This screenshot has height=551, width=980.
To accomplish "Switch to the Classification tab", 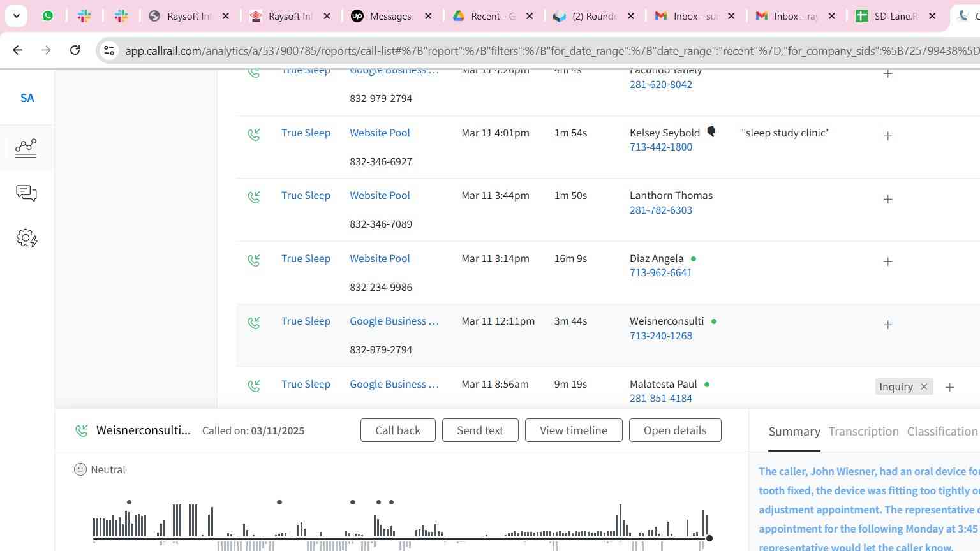I will point(942,432).
